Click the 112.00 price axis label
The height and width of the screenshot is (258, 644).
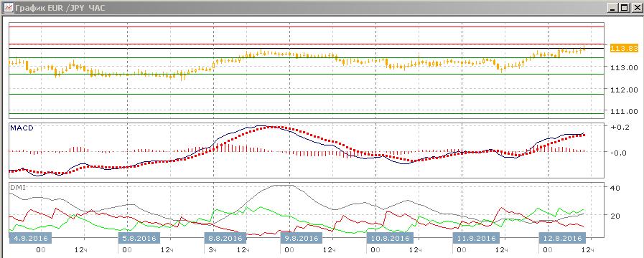[x=624, y=90]
